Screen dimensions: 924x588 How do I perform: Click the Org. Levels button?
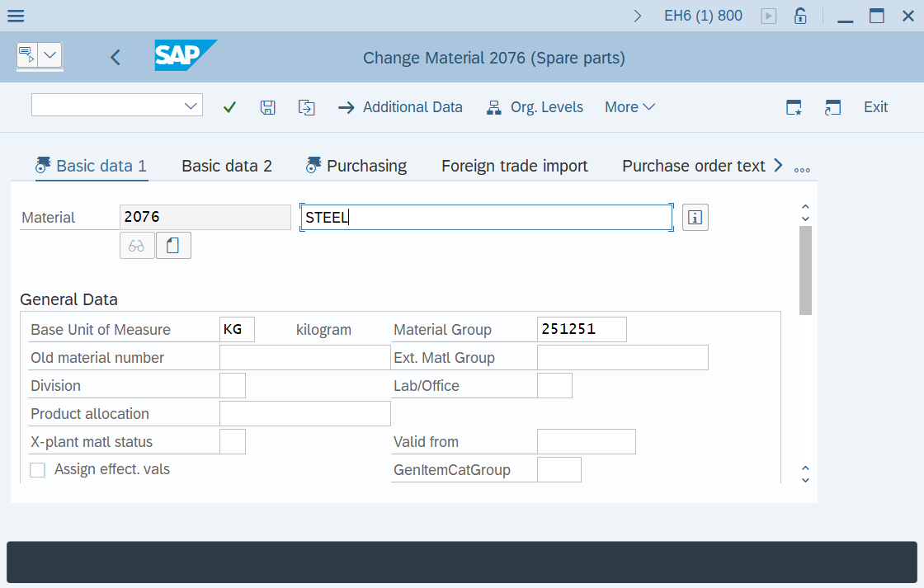535,107
